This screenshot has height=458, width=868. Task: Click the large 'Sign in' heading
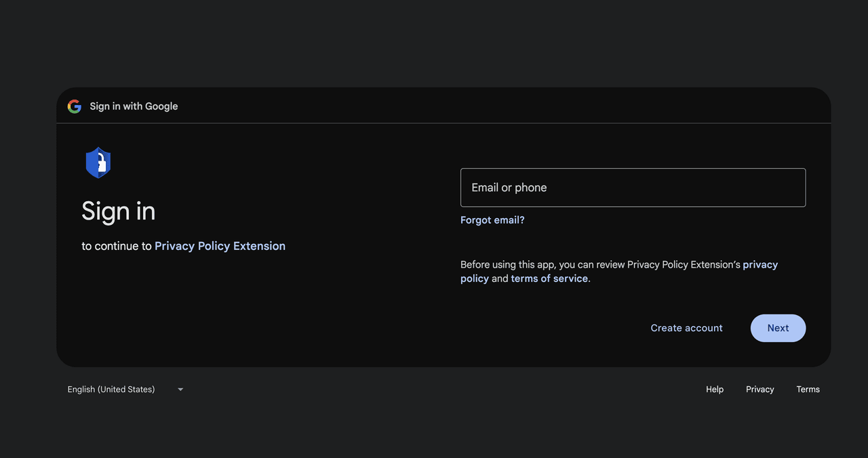(x=119, y=211)
